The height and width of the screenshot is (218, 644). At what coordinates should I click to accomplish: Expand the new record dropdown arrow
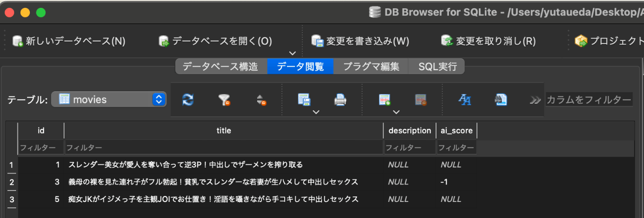point(396,112)
